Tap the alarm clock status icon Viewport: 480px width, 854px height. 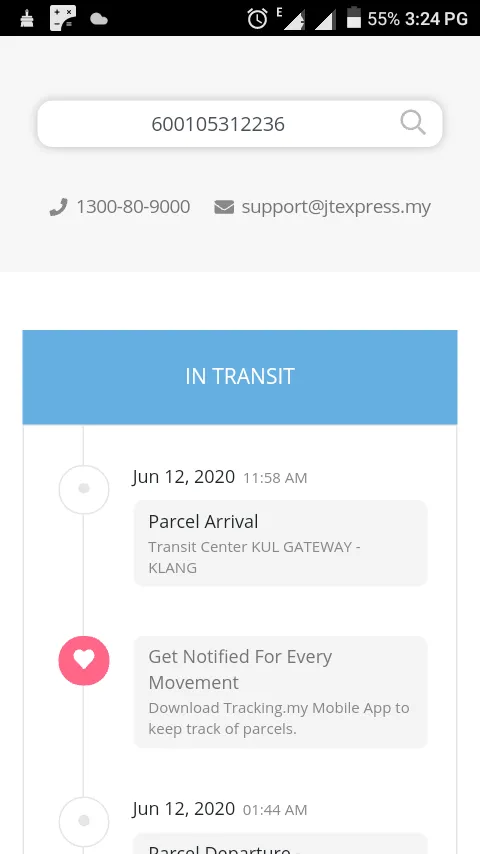tap(257, 19)
